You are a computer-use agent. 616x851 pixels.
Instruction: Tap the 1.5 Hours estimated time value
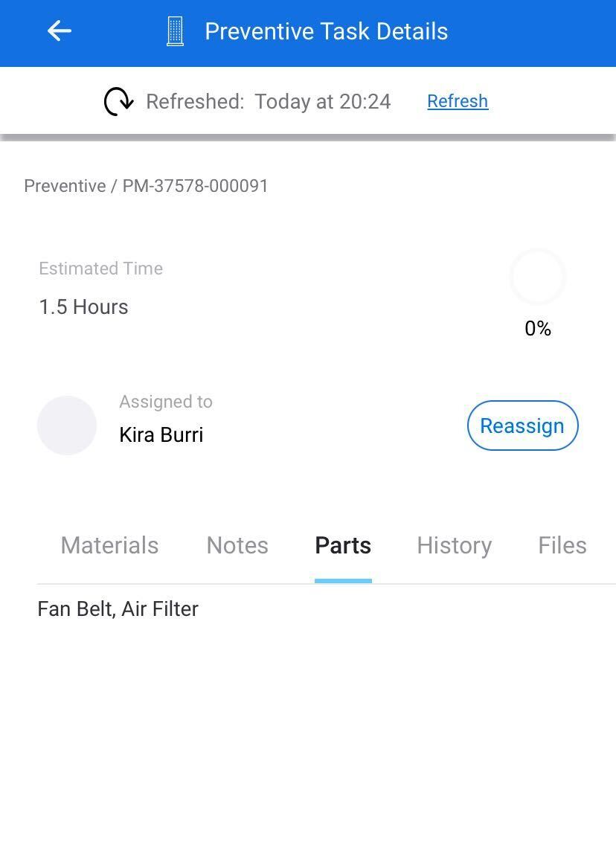coord(83,307)
